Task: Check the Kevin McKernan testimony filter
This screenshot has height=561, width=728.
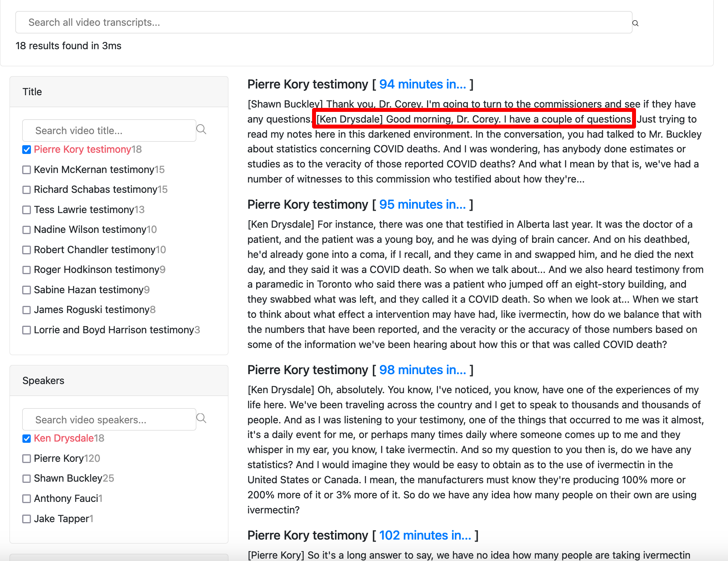Action: coord(27,170)
